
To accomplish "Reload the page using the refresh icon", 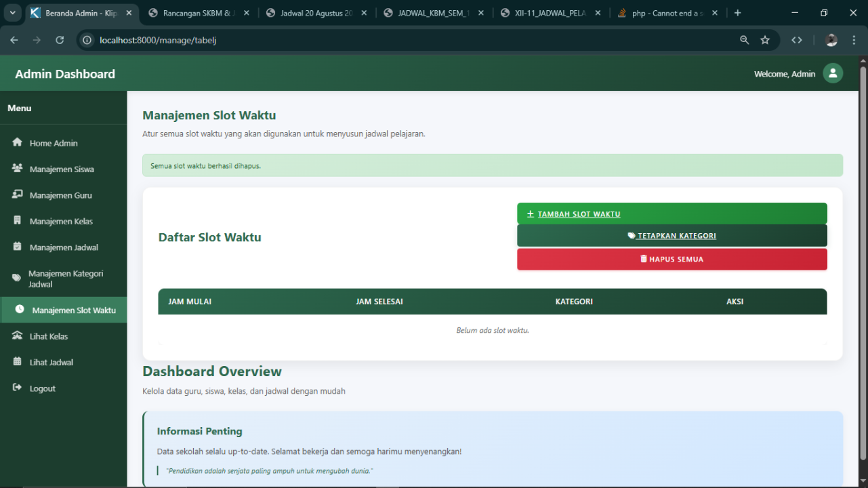I will click(60, 40).
